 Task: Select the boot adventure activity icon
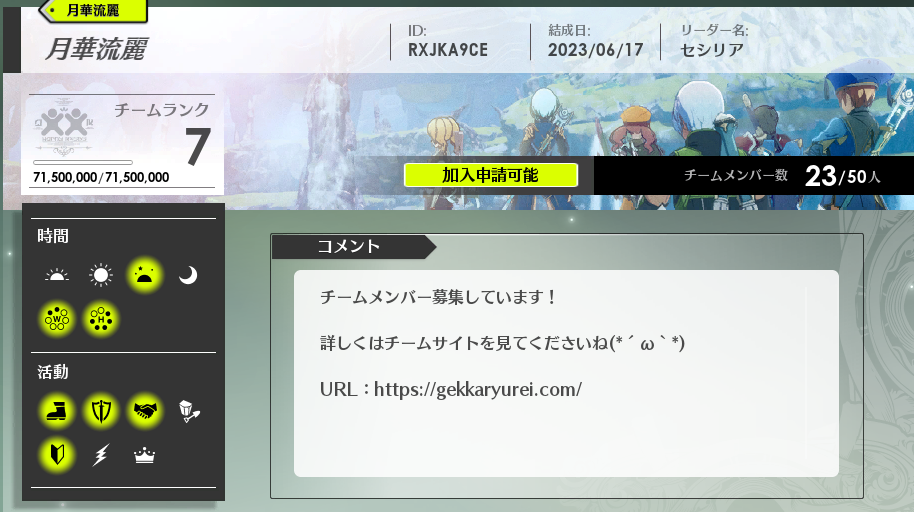tap(57, 410)
